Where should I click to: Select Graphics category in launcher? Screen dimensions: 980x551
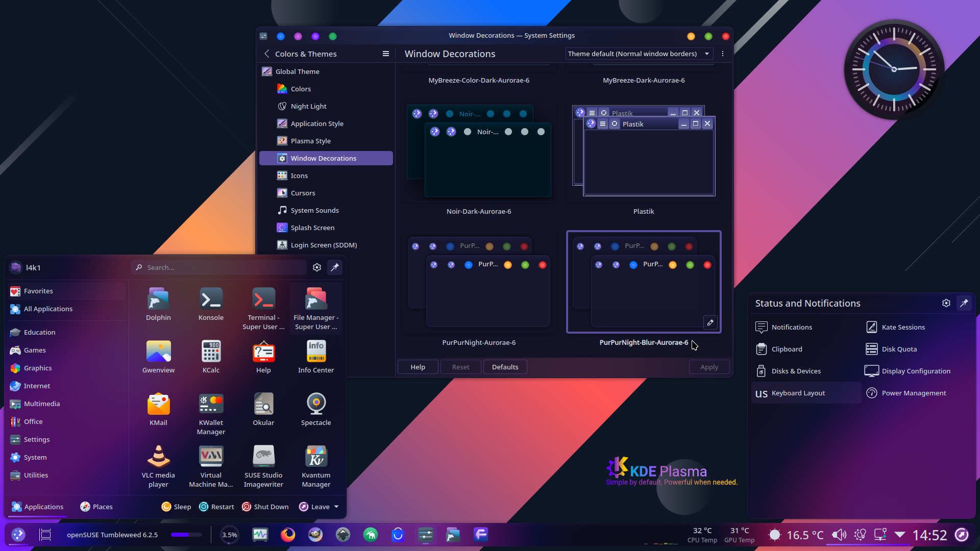(x=66, y=368)
